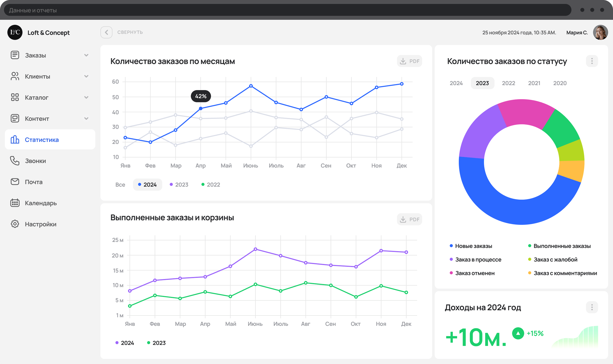The image size is (613, 364).
Task: Toggle the 2023 series in the monthly orders legend
Action: tap(179, 184)
